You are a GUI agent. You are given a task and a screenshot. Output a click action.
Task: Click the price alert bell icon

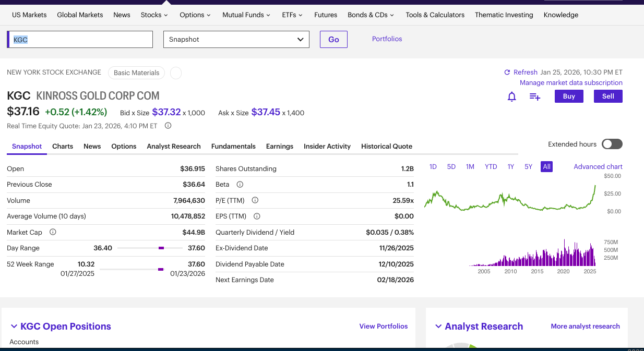pyautogui.click(x=512, y=96)
